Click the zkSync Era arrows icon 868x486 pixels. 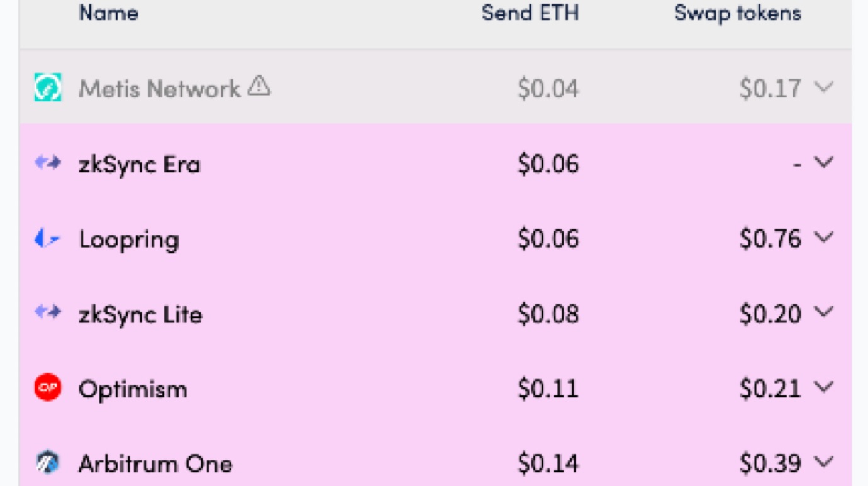[x=48, y=163]
